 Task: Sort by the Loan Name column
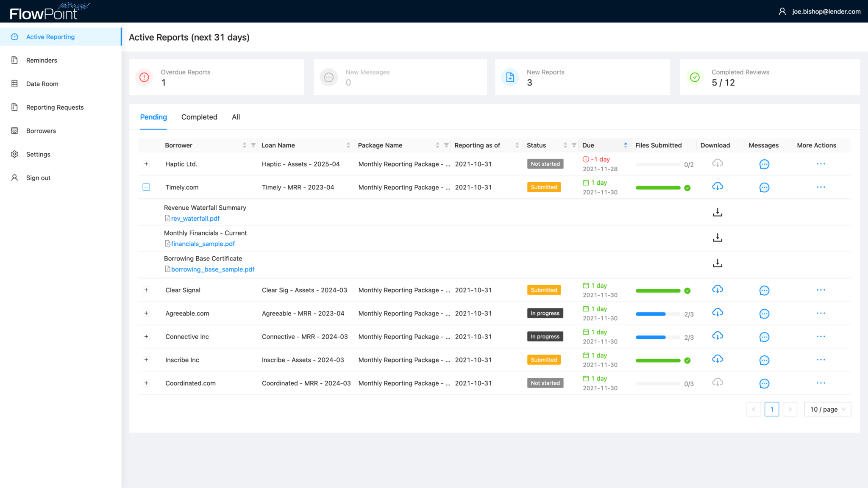pos(348,145)
